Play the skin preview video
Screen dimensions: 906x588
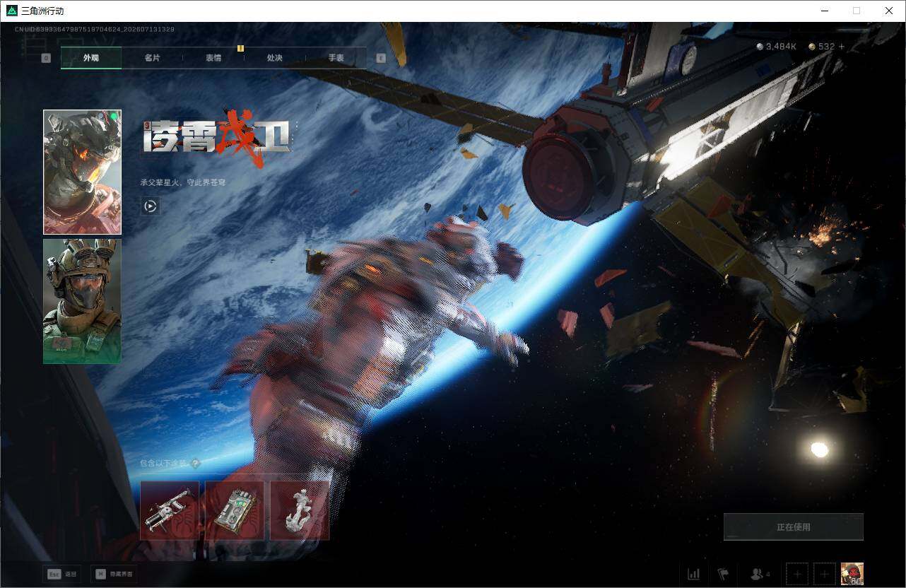point(150,206)
